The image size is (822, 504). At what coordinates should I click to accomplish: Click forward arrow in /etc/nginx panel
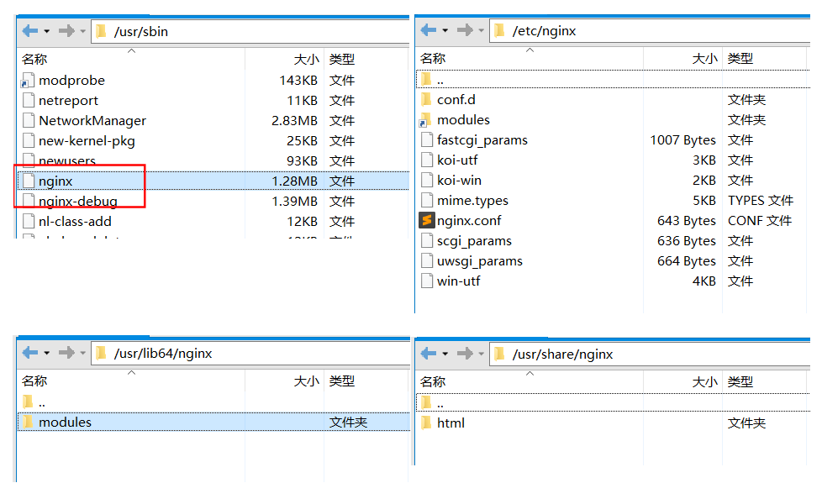(464, 30)
